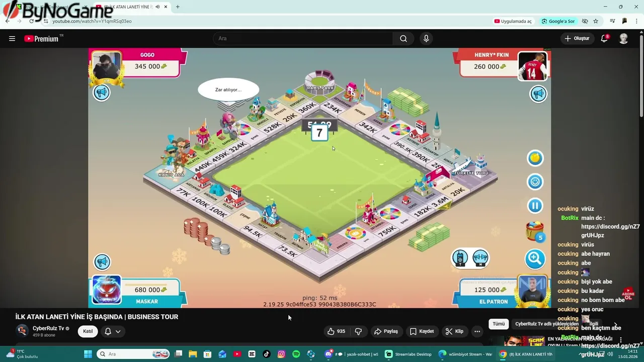644x362 pixels.
Task: Select the Tümü chip
Action: 499,324
